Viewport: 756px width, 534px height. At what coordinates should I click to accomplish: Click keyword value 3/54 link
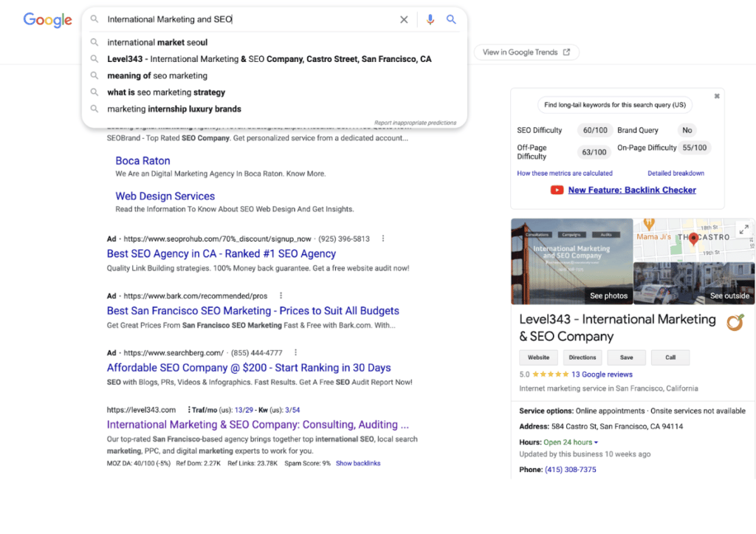(292, 410)
